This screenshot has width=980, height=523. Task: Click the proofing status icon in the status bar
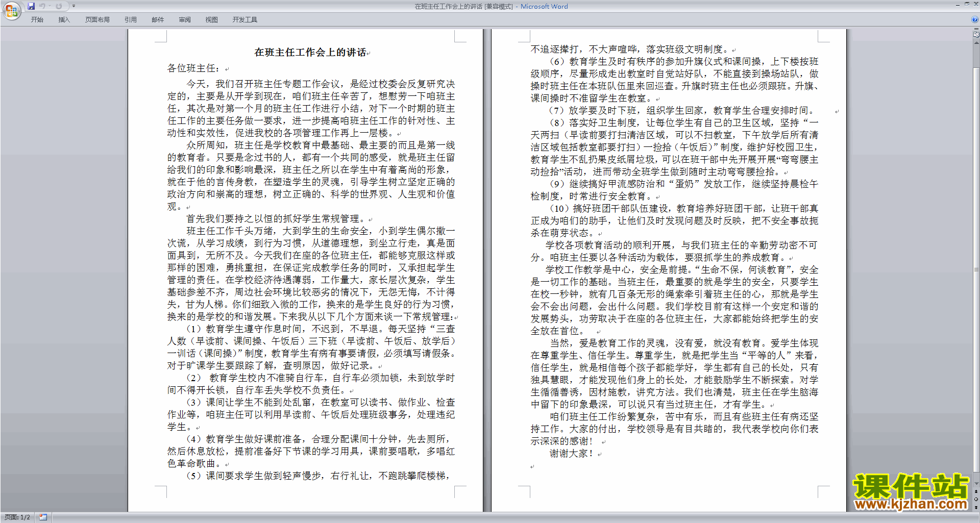pyautogui.click(x=43, y=517)
